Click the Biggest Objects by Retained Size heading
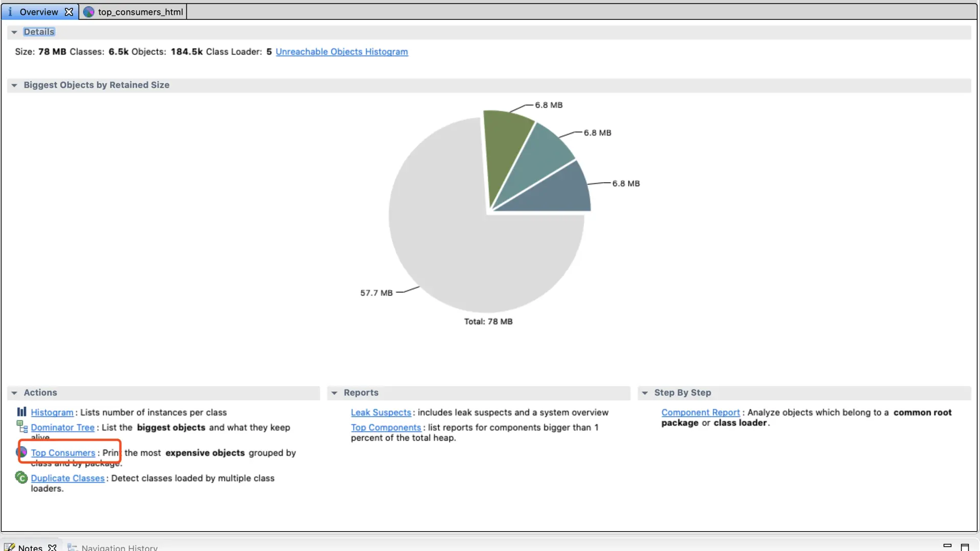The image size is (980, 551). coord(96,85)
